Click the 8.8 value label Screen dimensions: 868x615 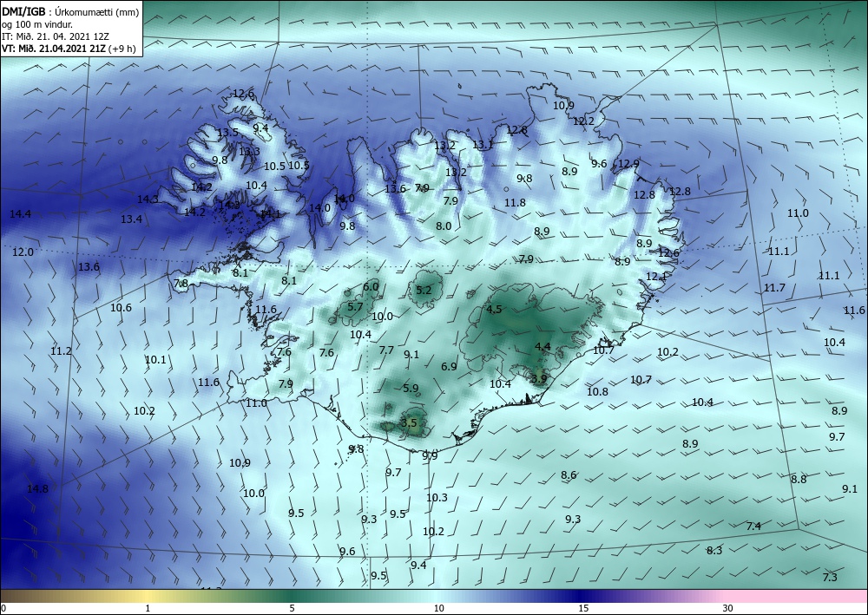(799, 480)
